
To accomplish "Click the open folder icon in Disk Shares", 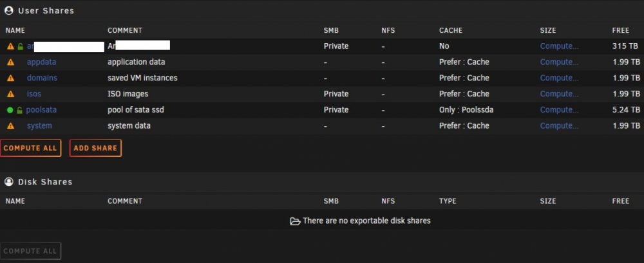I will 295,221.
